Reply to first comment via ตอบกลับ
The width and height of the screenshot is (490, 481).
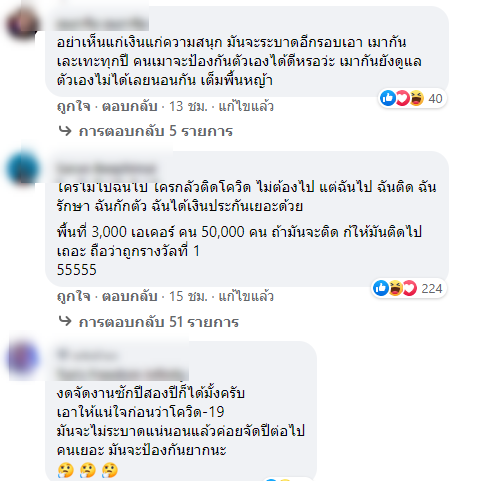pyautogui.click(x=130, y=107)
